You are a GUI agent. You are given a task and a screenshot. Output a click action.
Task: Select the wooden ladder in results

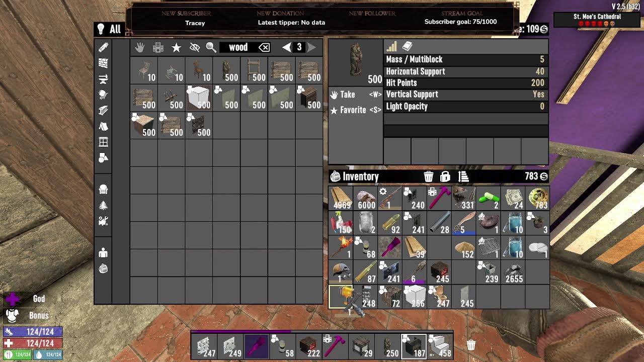254,71
